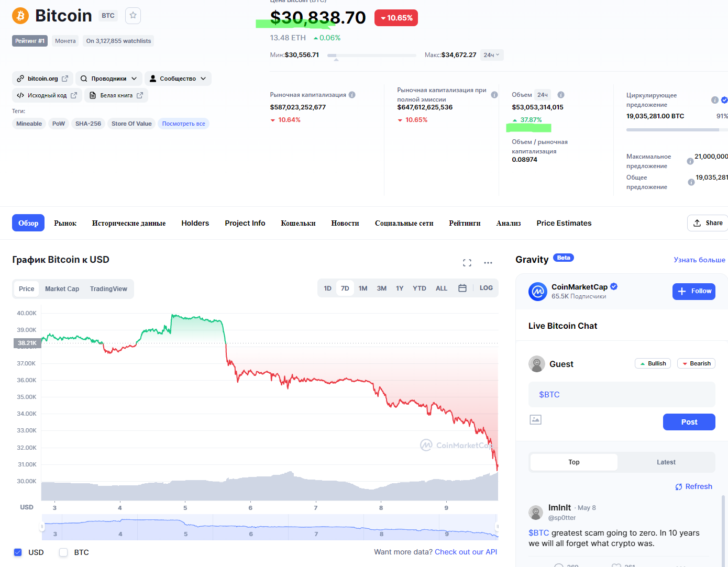Click the code icon in Исходный код

point(20,95)
